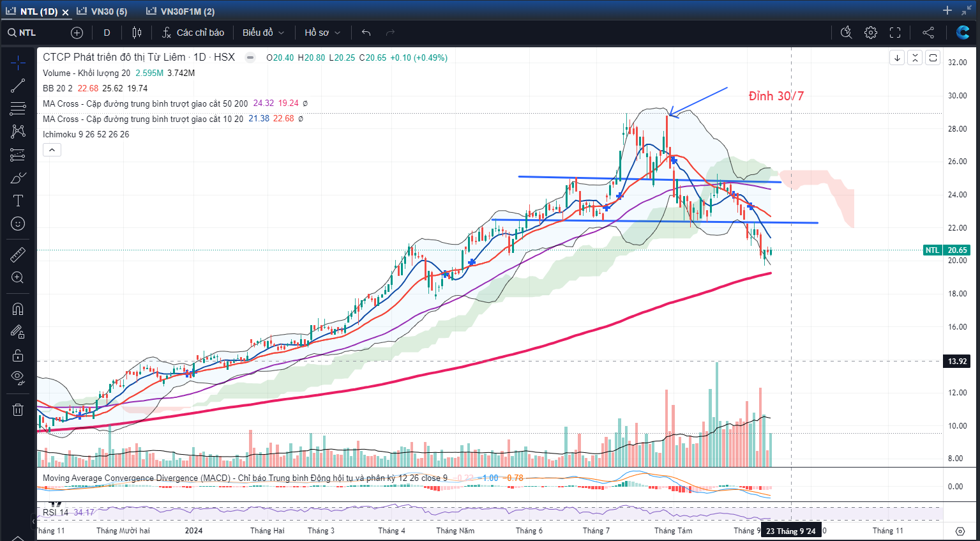Select the text annotation T tool
Screen dimensions: 980x541
[x=18, y=201]
